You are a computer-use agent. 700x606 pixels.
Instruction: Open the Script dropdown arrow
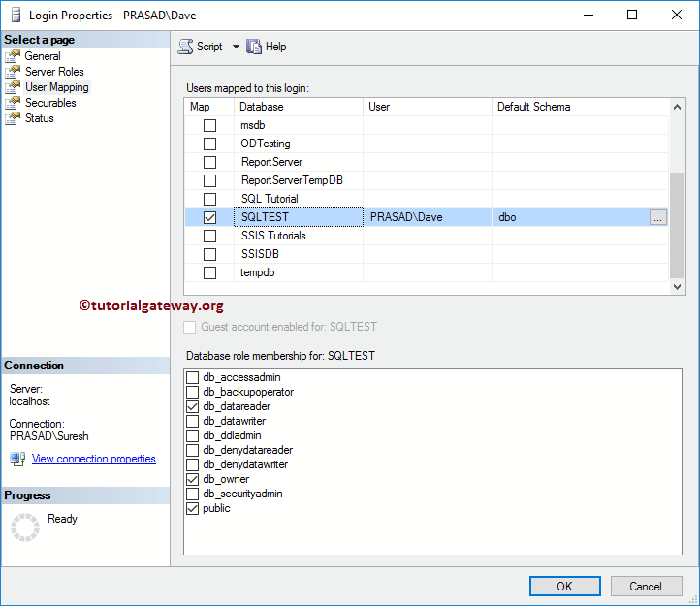(236, 47)
